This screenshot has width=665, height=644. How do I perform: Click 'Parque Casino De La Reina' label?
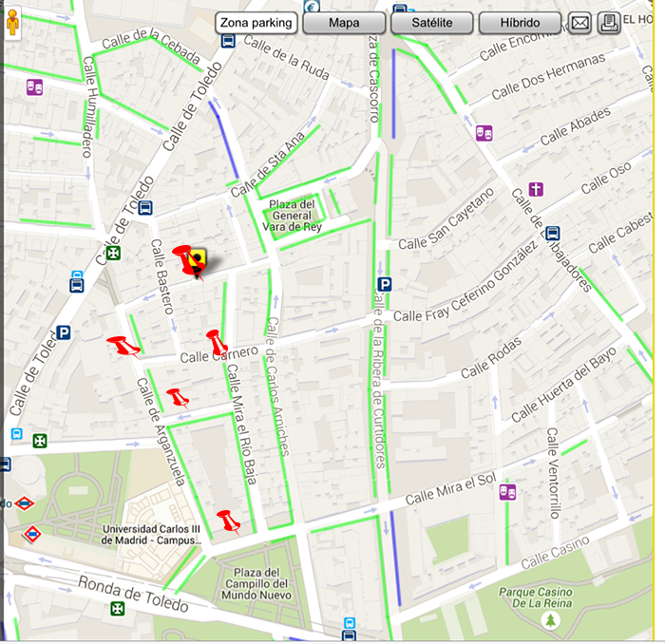click(536, 597)
